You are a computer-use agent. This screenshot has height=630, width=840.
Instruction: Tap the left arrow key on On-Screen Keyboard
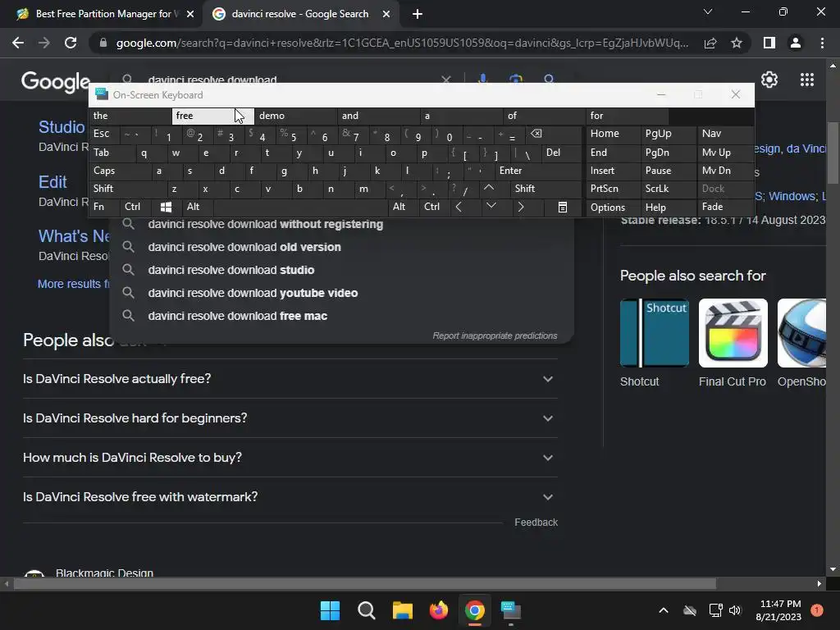pos(459,207)
